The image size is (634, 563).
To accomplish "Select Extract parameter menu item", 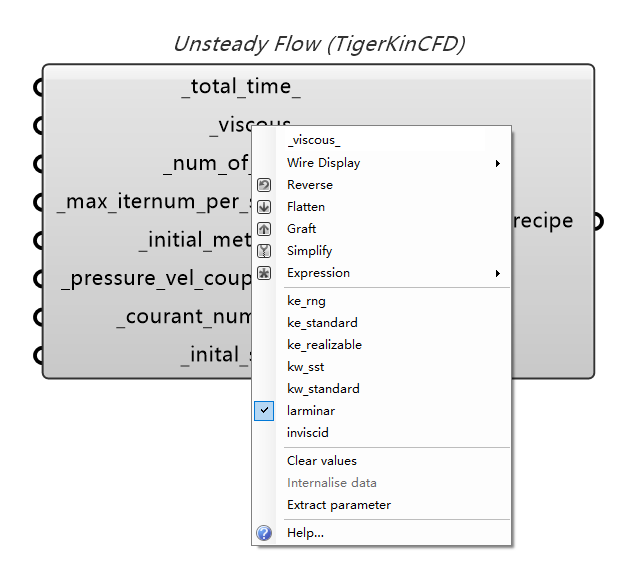I will tap(338, 505).
